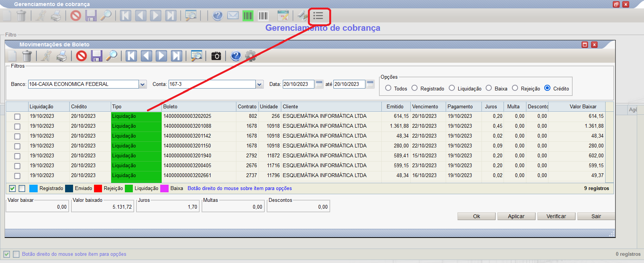Image resolution: width=644 pixels, height=263 pixels.
Task: Click the start Data field 20/10/2023
Action: click(x=298, y=84)
